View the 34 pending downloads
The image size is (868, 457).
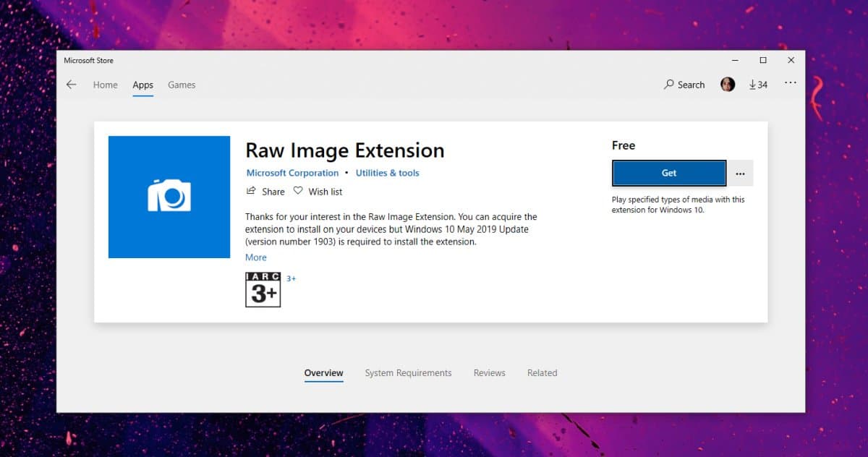pos(758,85)
